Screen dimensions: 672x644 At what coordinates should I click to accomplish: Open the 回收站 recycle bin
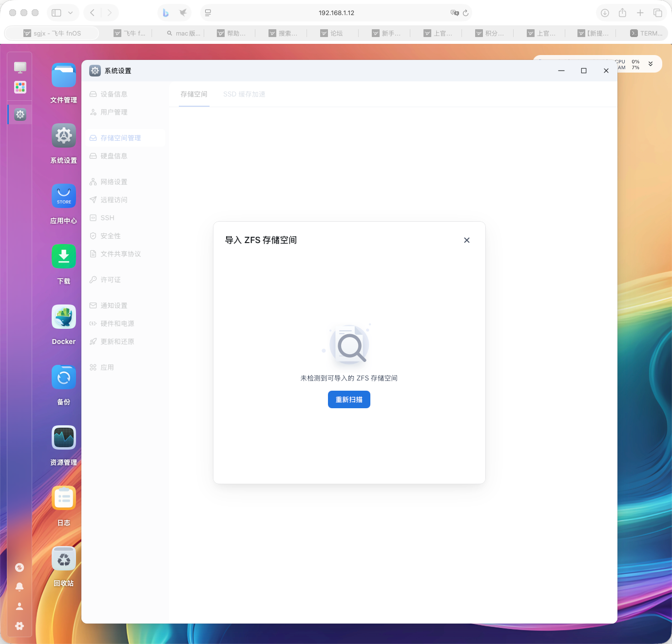pyautogui.click(x=64, y=559)
